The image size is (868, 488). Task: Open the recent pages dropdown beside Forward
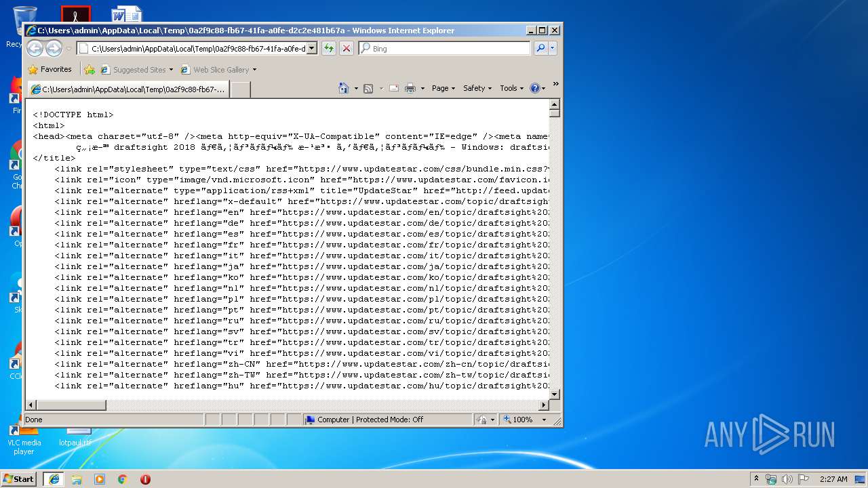pos(68,49)
